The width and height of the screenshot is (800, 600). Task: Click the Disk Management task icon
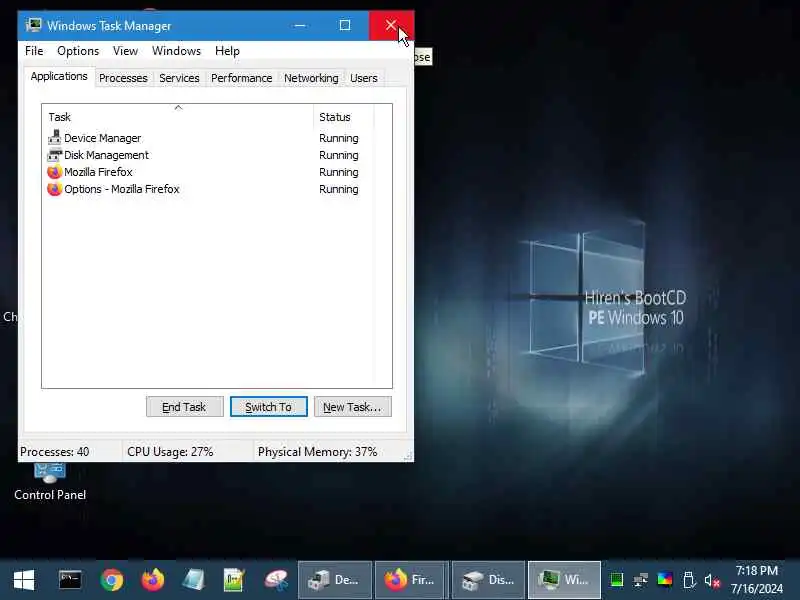55,155
